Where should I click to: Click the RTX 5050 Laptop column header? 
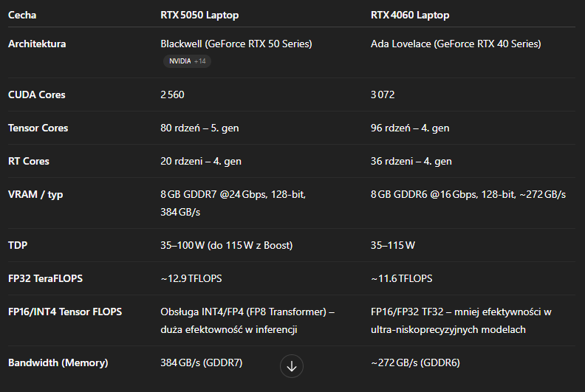[x=199, y=15]
